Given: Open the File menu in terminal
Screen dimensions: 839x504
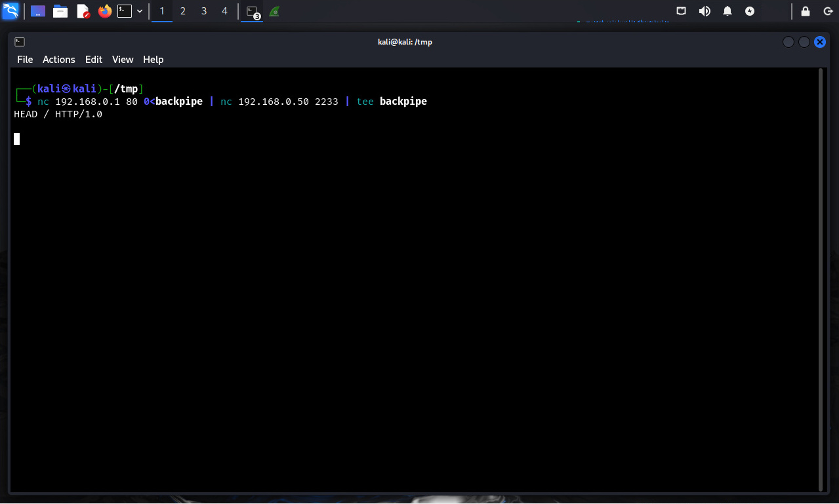Looking at the screenshot, I should pyautogui.click(x=25, y=60).
